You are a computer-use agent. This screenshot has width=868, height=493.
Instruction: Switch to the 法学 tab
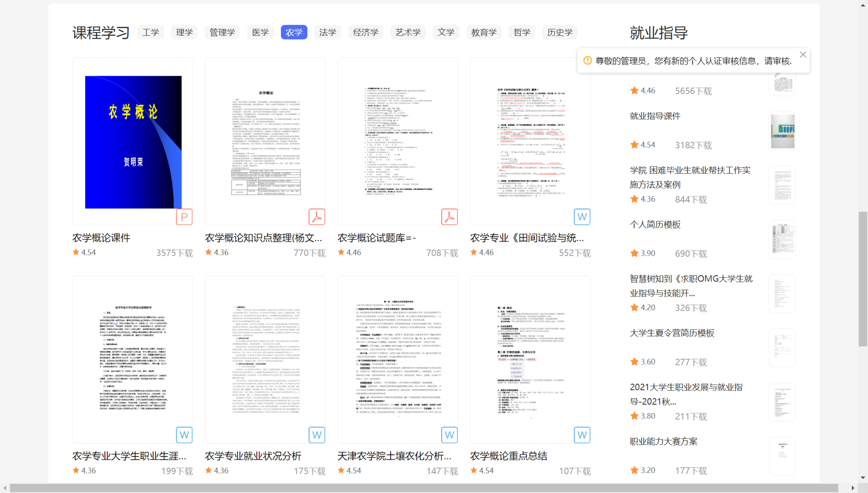tap(327, 32)
